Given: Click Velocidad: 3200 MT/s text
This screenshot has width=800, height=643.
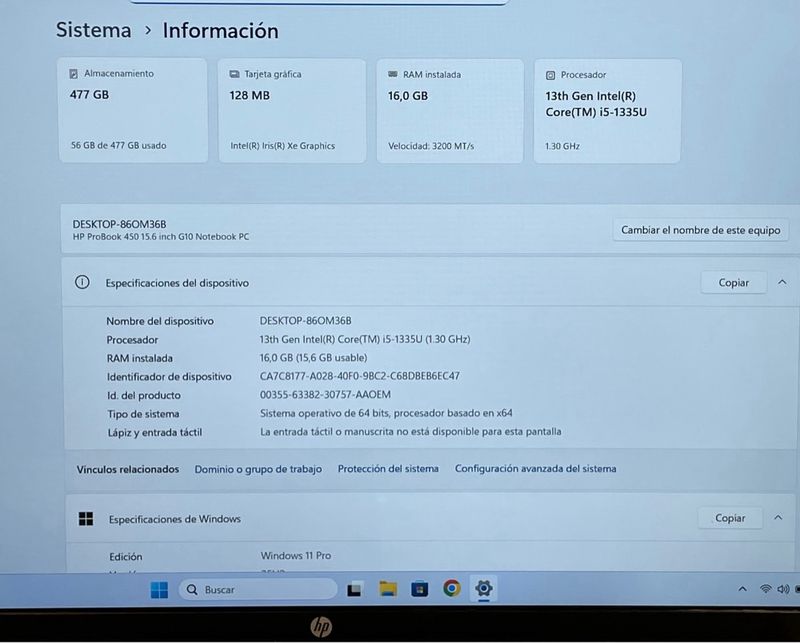Looking at the screenshot, I should pyautogui.click(x=431, y=146).
